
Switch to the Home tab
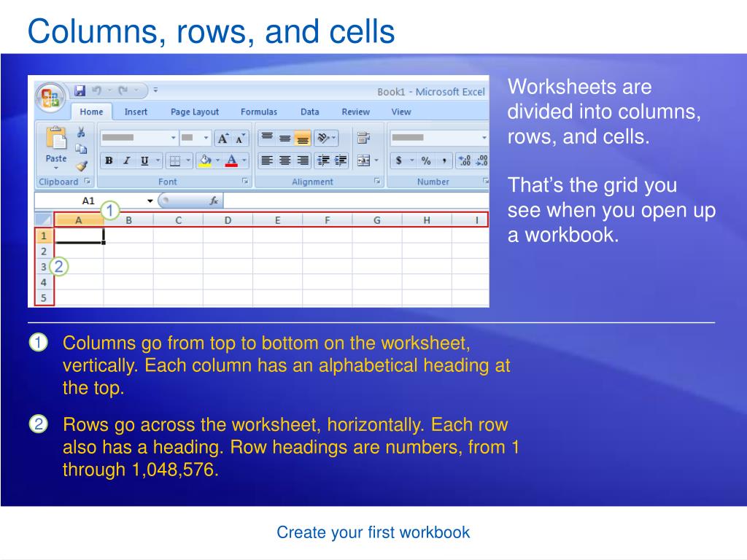91,112
